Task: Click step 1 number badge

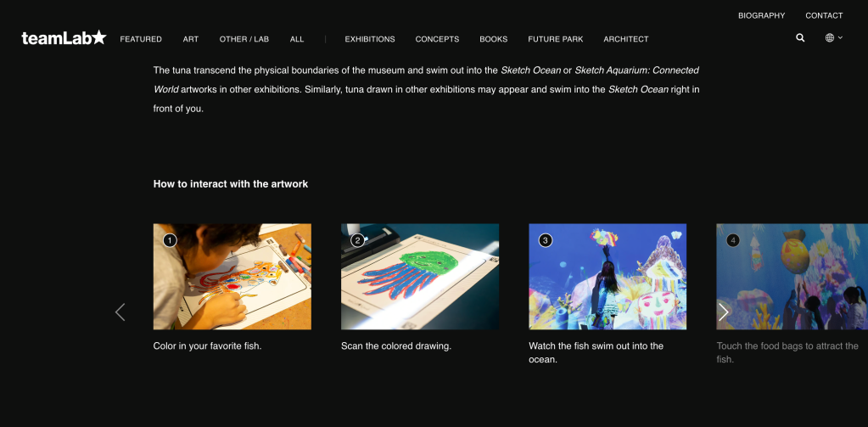Action: pyautogui.click(x=170, y=240)
